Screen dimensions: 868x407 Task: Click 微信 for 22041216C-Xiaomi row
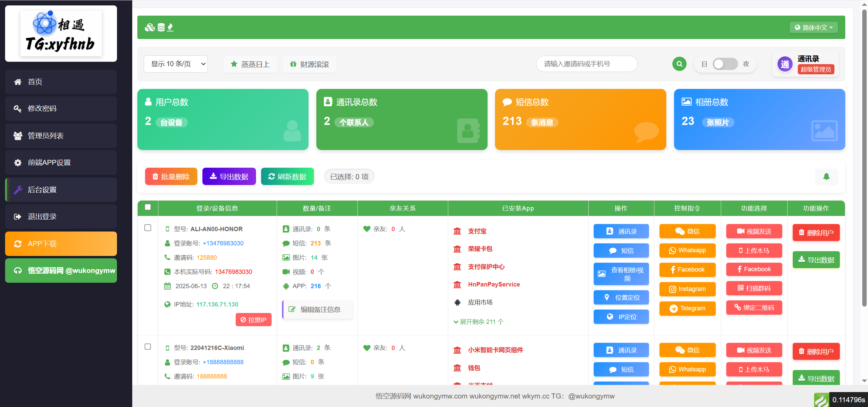[x=687, y=350]
